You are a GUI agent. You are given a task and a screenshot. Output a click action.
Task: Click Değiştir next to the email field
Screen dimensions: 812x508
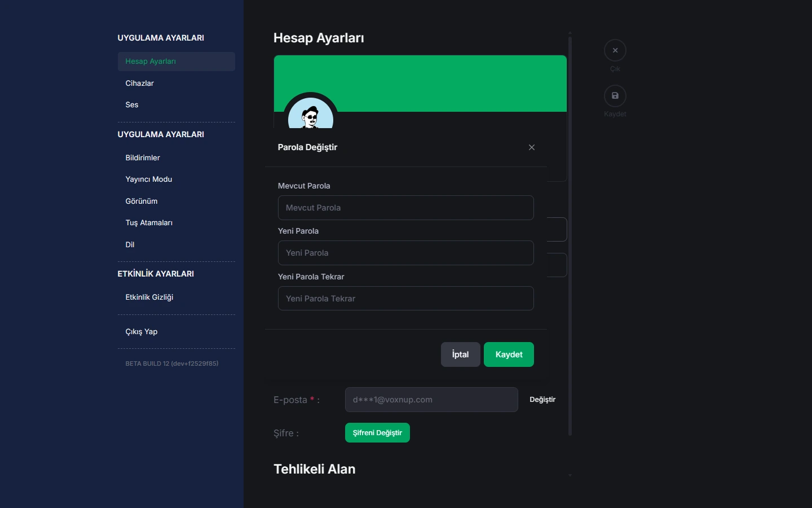[x=542, y=400]
